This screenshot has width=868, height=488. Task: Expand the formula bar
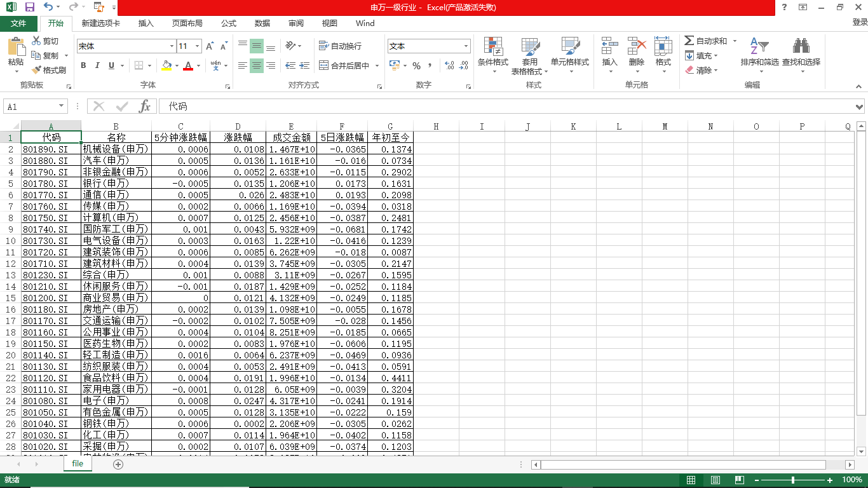860,107
